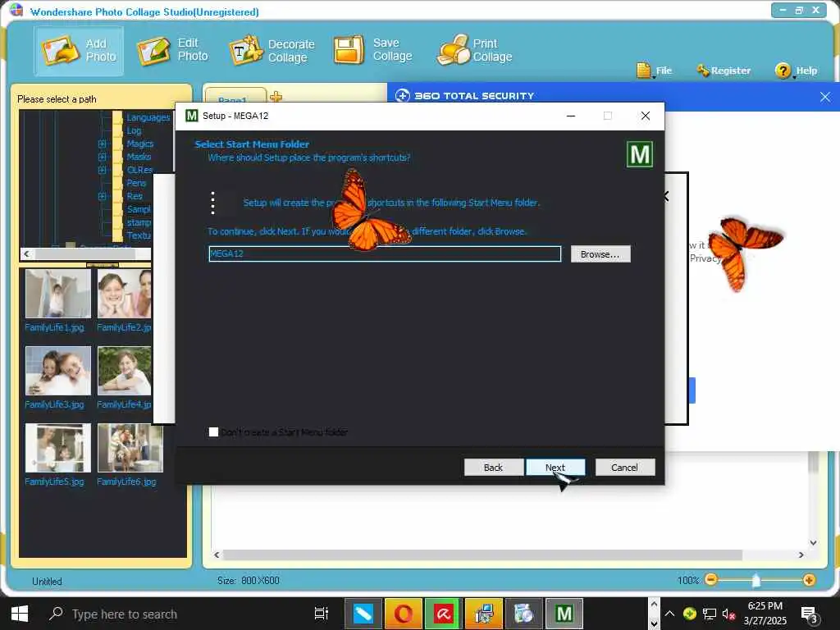The image size is (840, 630).
Task: Click the canvas horizontal scrollbar
Action: point(482,555)
